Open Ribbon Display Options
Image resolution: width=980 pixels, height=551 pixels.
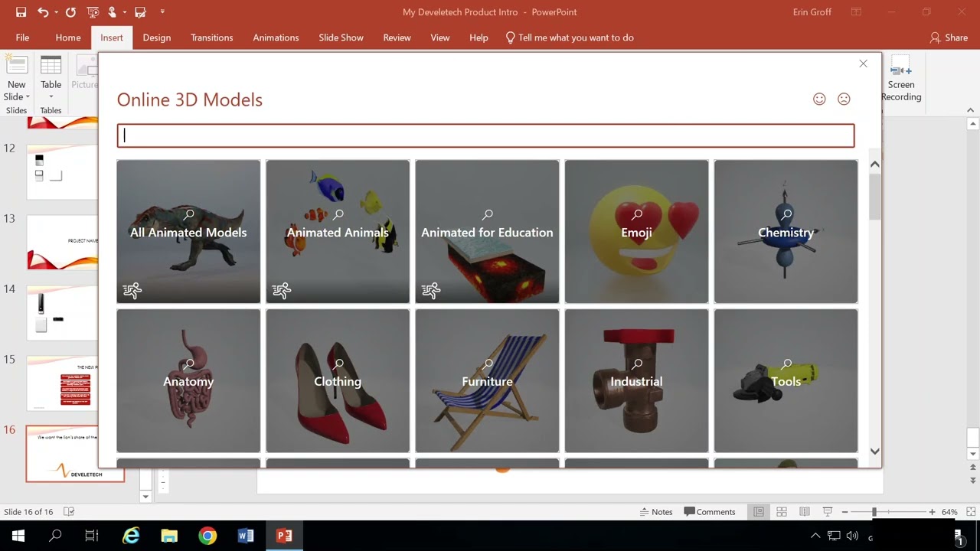tap(857, 12)
